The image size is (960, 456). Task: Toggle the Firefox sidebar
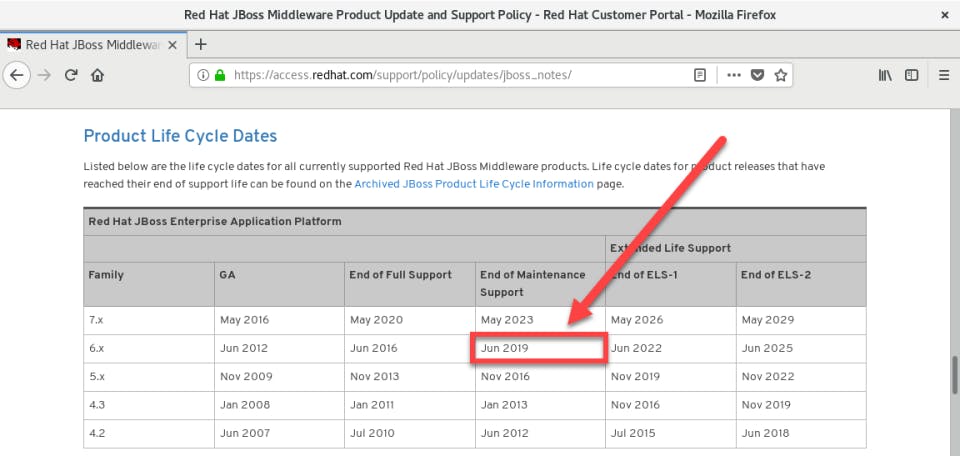click(x=911, y=75)
